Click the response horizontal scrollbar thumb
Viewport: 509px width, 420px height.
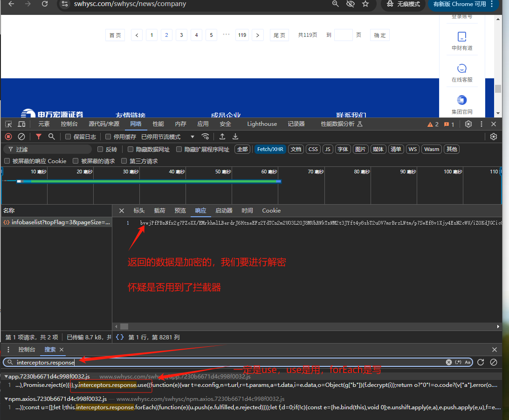124,326
